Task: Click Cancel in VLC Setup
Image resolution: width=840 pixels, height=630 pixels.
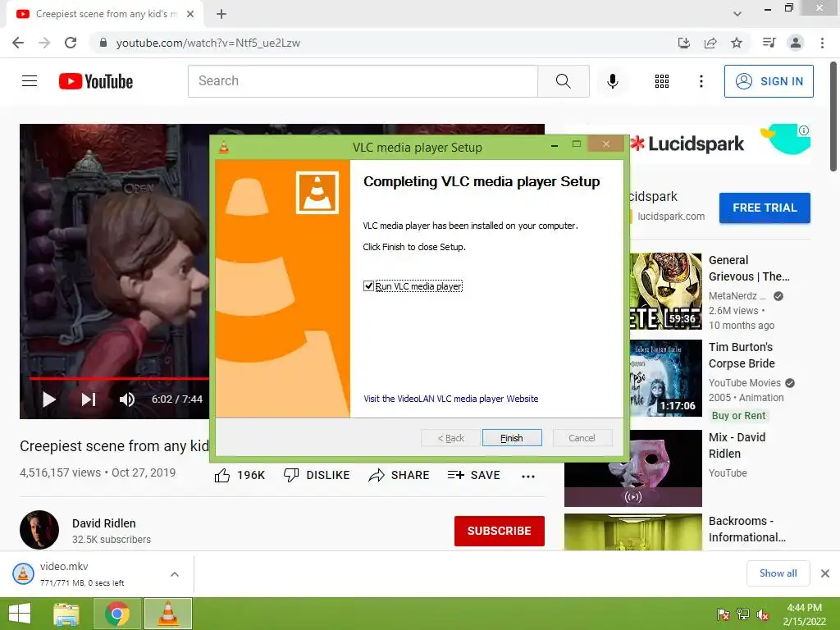Action: (x=582, y=438)
